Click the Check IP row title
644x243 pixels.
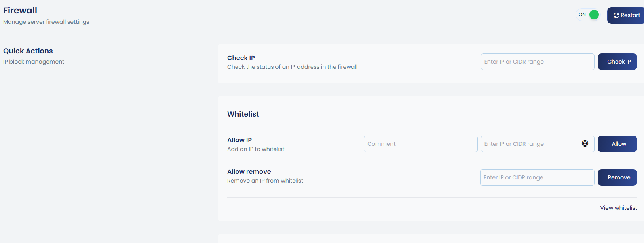241,58
